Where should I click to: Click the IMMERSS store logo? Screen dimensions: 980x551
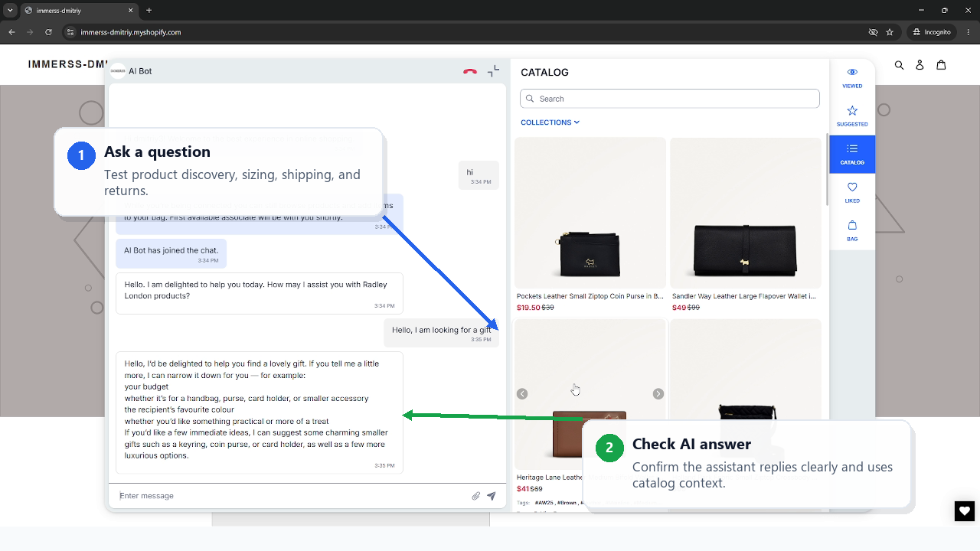coord(67,64)
